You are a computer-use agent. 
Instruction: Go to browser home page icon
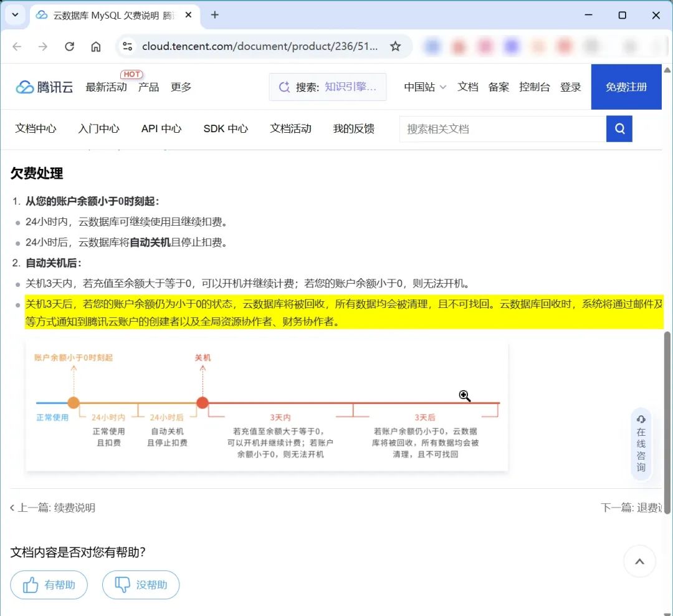click(96, 46)
